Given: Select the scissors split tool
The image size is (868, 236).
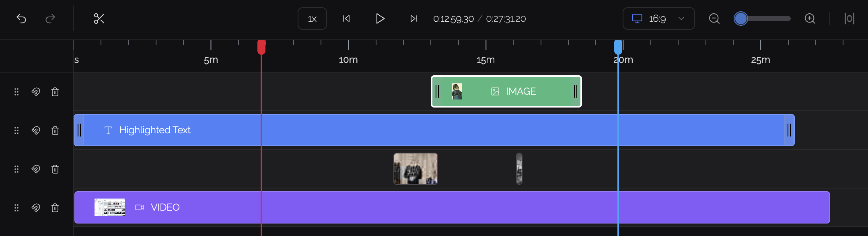Looking at the screenshot, I should [99, 19].
